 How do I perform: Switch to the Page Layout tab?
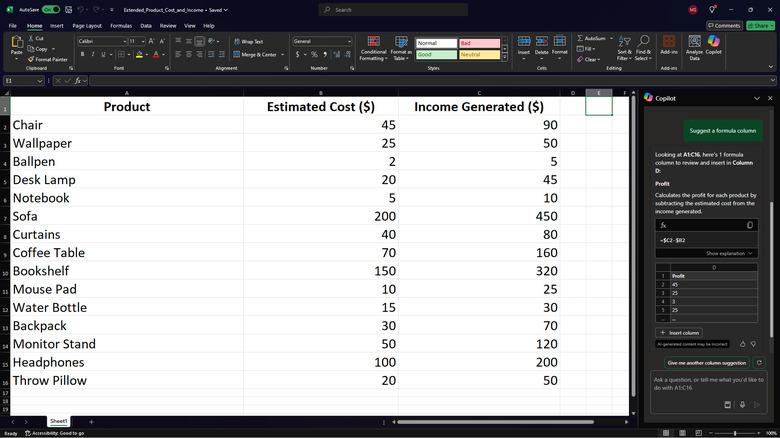pyautogui.click(x=87, y=25)
